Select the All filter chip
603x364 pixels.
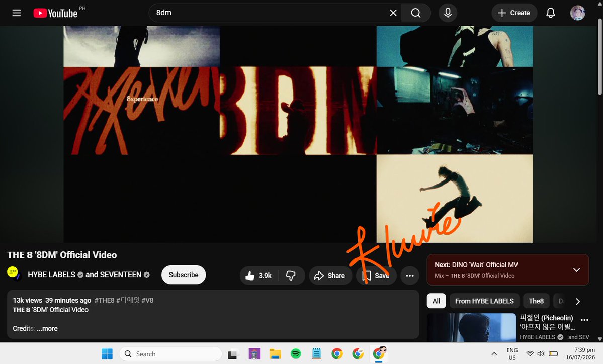coord(436,301)
